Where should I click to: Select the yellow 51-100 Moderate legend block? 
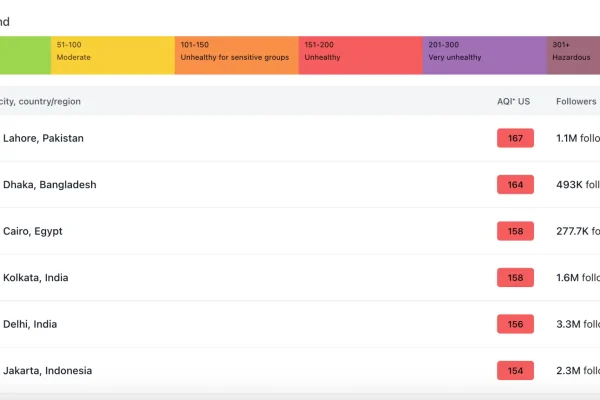point(113,55)
